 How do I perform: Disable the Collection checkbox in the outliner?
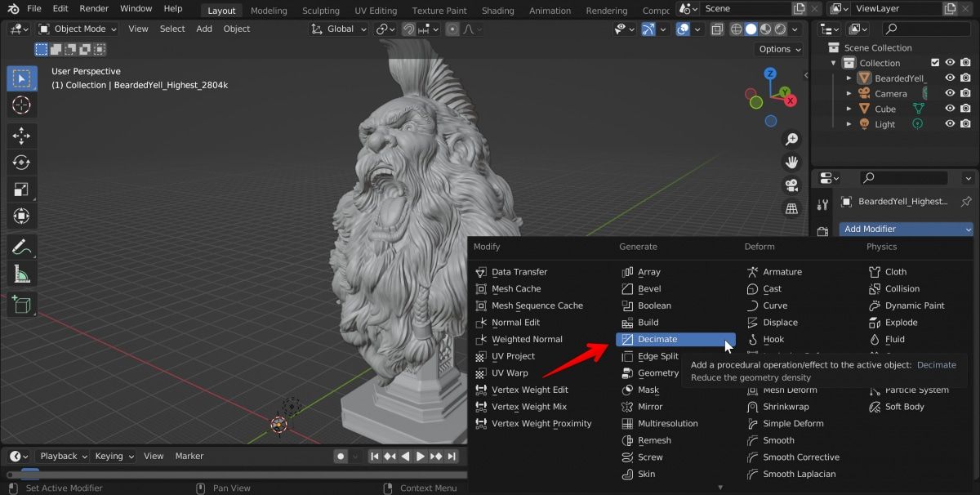(x=934, y=62)
